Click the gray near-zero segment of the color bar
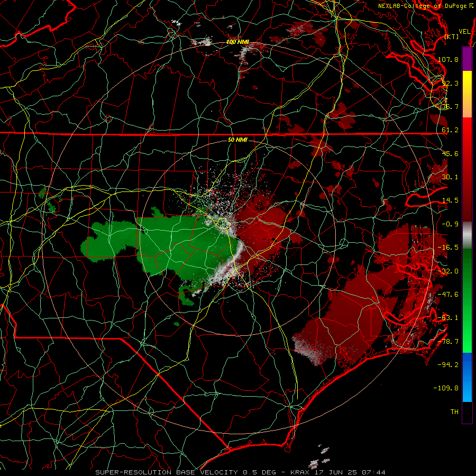This screenshot has height=476, width=476. (467, 235)
